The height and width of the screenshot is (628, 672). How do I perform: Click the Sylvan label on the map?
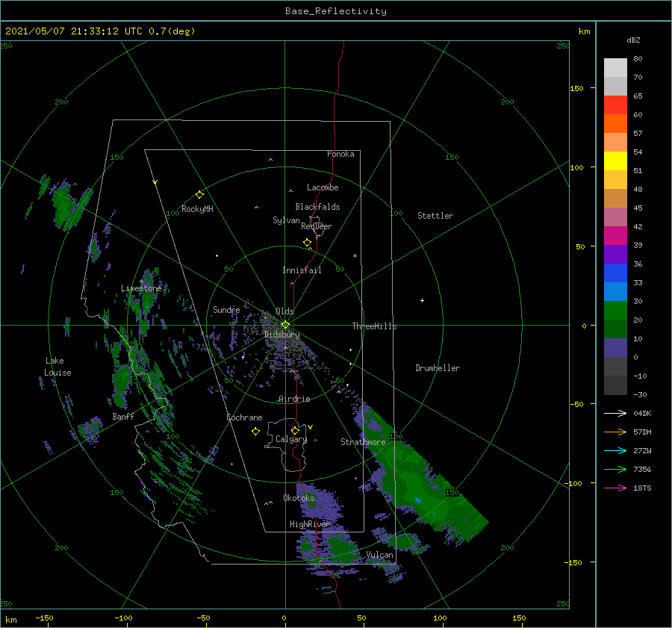point(286,220)
